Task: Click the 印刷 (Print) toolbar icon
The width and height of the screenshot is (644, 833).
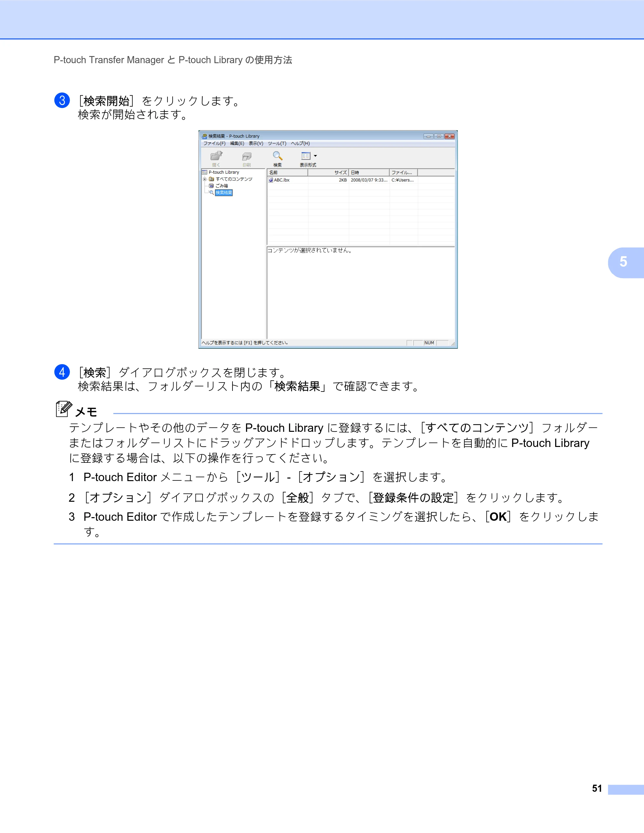Action: pyautogui.click(x=247, y=156)
